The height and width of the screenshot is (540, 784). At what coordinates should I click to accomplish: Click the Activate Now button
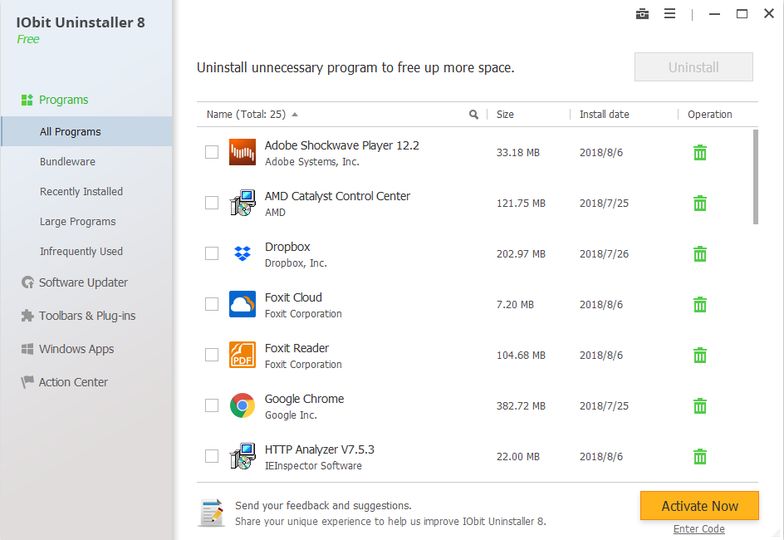point(700,506)
